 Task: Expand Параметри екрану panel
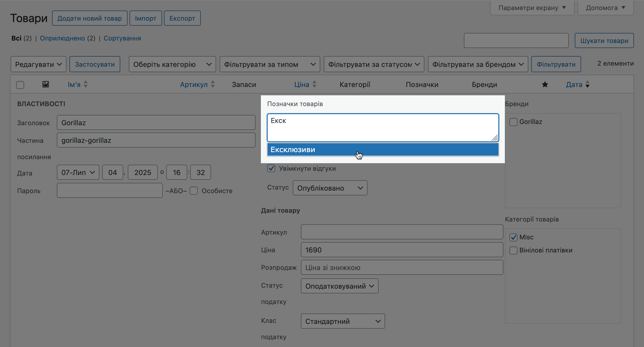532,8
